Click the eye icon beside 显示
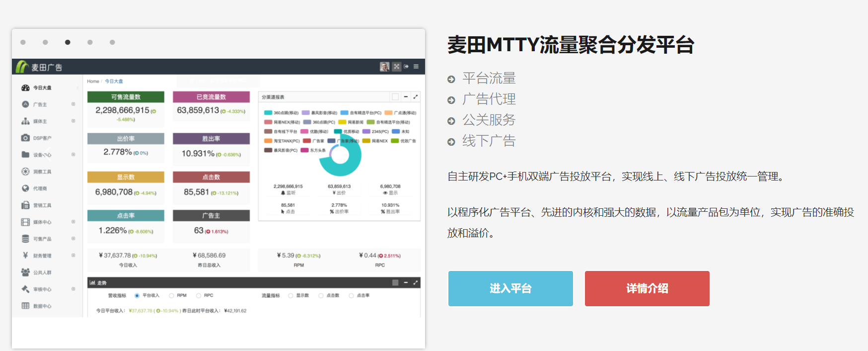 [x=385, y=193]
